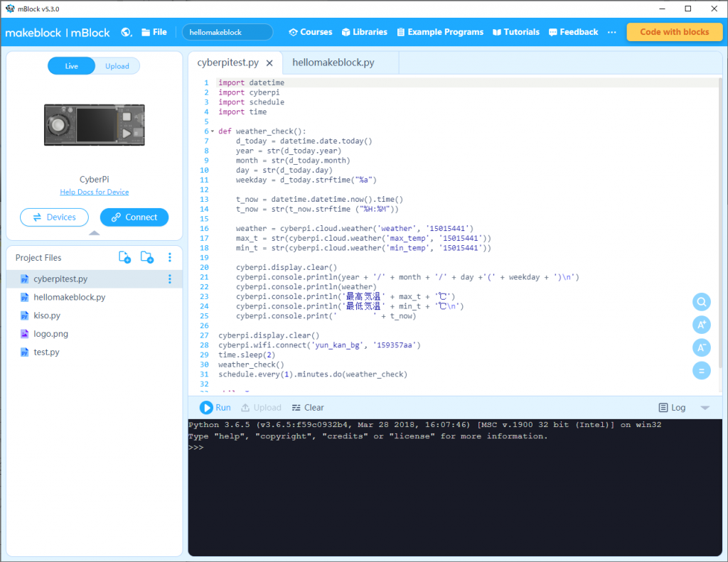Image resolution: width=728 pixels, height=562 pixels.
Task: Click the Python file icon beside test.py
Action: coord(25,352)
